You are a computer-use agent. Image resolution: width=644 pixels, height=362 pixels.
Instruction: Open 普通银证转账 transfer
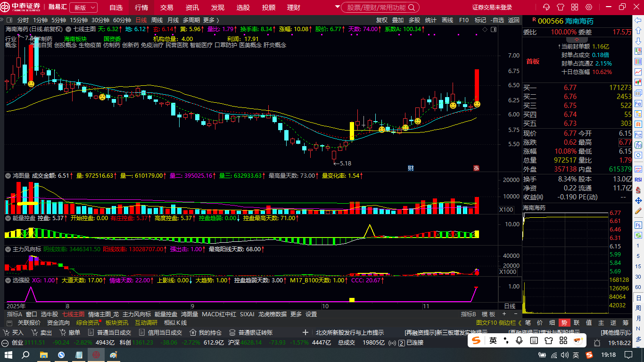[251, 332]
